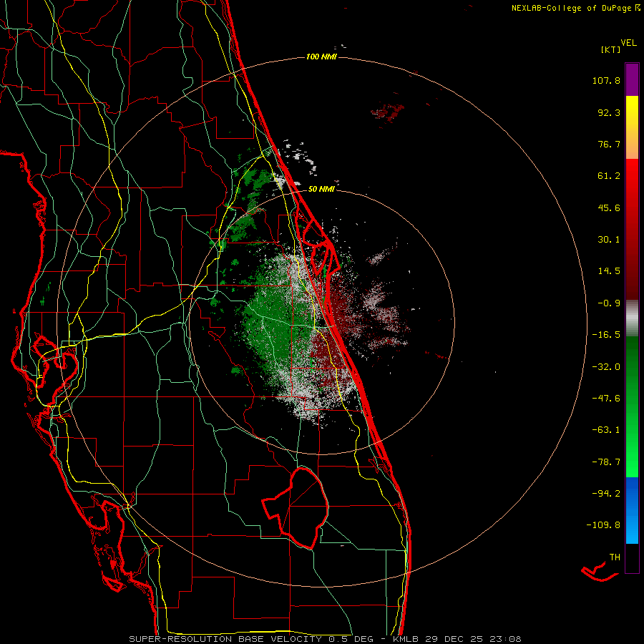644x644 pixels.
Task: Click the -16.5 velocity scale value
Action: tap(606, 335)
